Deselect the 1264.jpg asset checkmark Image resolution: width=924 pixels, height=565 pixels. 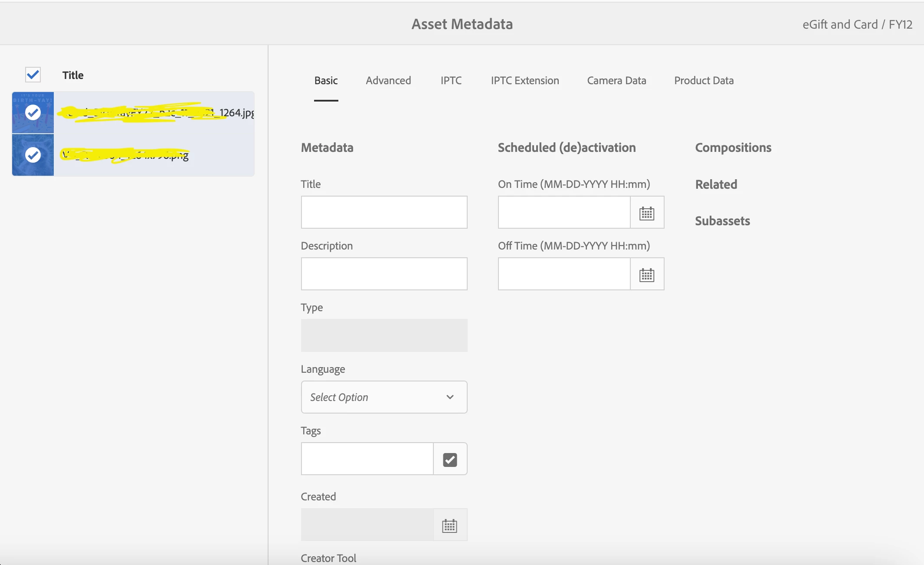(33, 113)
